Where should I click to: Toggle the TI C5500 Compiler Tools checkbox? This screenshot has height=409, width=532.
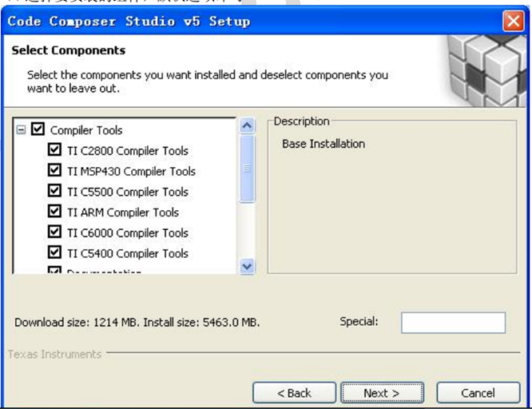(54, 191)
